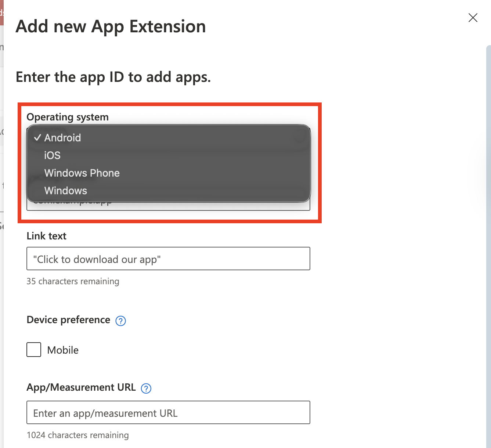The image size is (491, 448).
Task: Click the dialog's vertical scrollbar
Action: 488,220
